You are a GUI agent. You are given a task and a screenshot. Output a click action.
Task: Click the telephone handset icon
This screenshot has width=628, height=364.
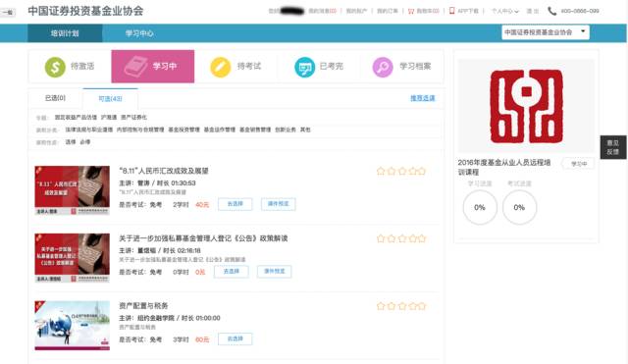click(x=551, y=11)
